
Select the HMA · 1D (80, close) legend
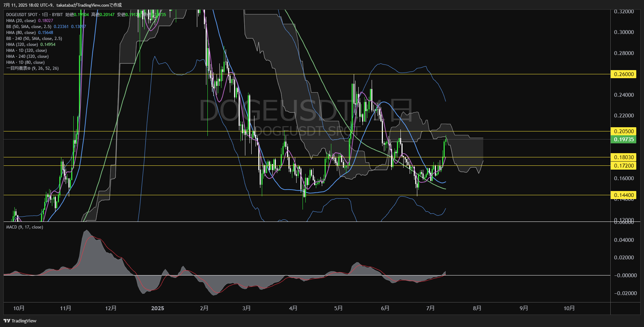(x=25, y=62)
